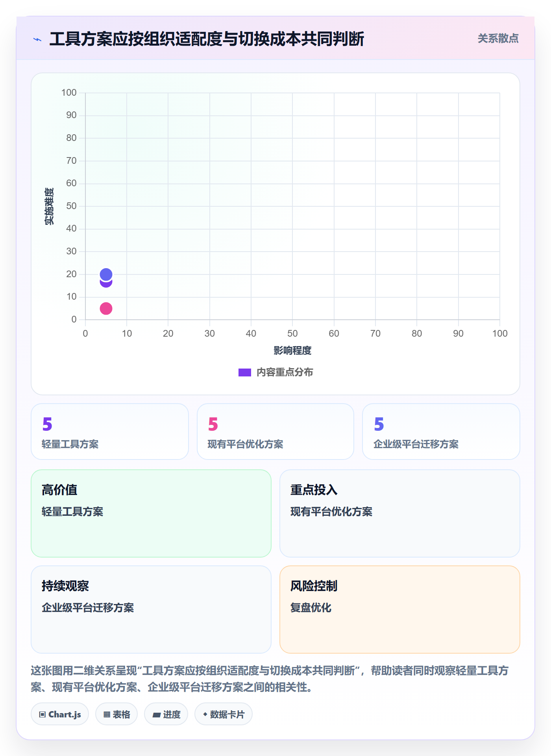Click the blue 5 above 企业级平台迁移方案
The width and height of the screenshot is (551, 756).
[x=379, y=424]
